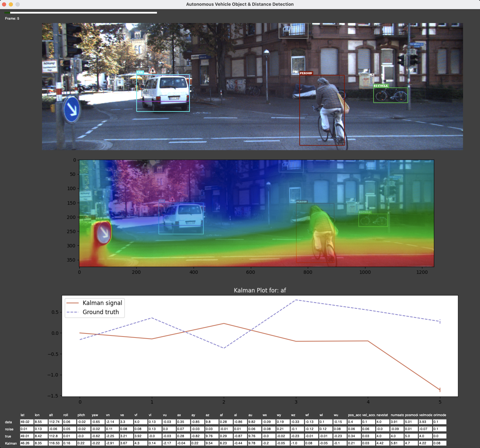Click the BICYCLE label on the camera image
The height and width of the screenshot is (448, 480).
coord(381,86)
